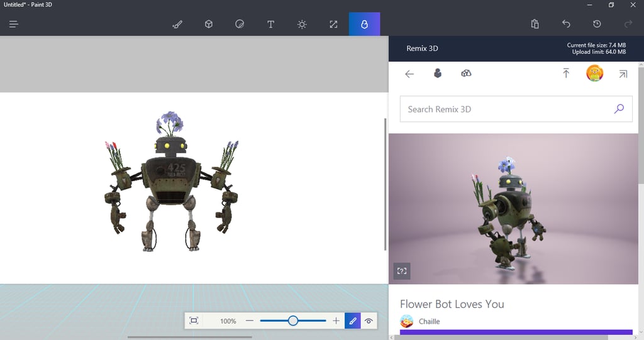Open the Effects lighting tool
Image resolution: width=644 pixels, height=340 pixels.
click(302, 25)
